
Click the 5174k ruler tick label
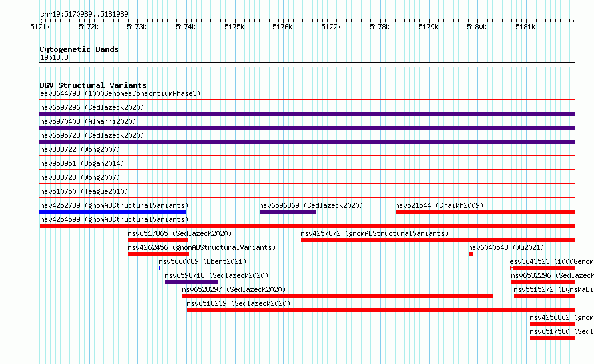coord(186,27)
